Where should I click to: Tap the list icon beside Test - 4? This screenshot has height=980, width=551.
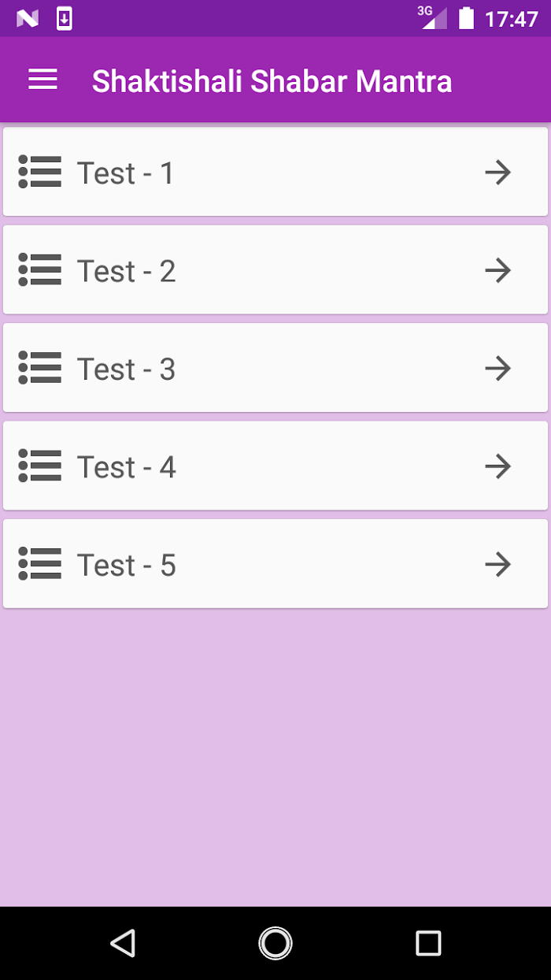(x=40, y=466)
